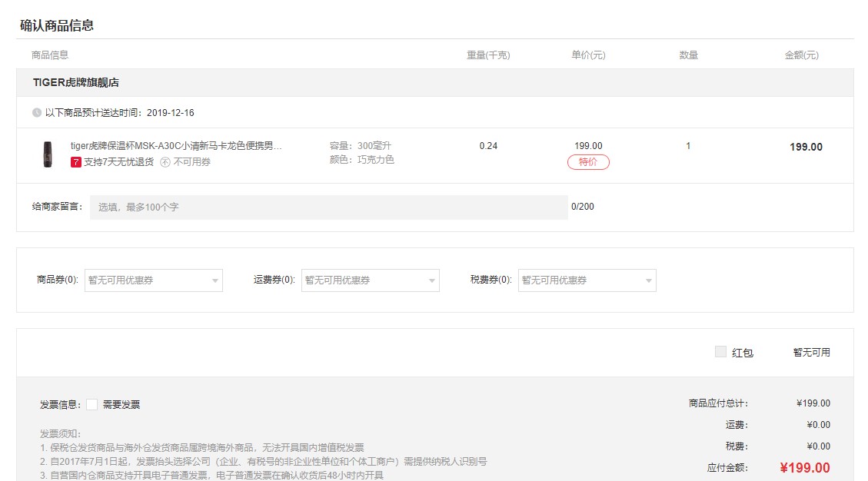Click invoice note 1 about 保税仓发货商品

[x=202, y=447]
